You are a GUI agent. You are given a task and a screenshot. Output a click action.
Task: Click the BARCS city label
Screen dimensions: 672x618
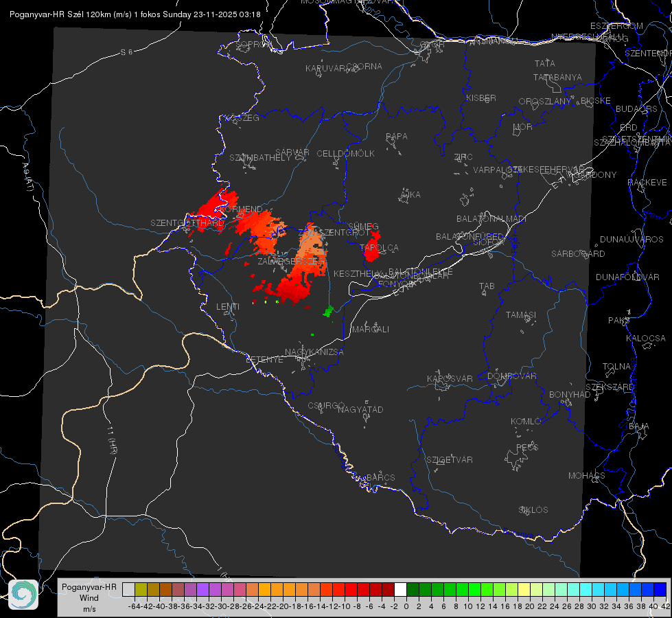coord(381,477)
